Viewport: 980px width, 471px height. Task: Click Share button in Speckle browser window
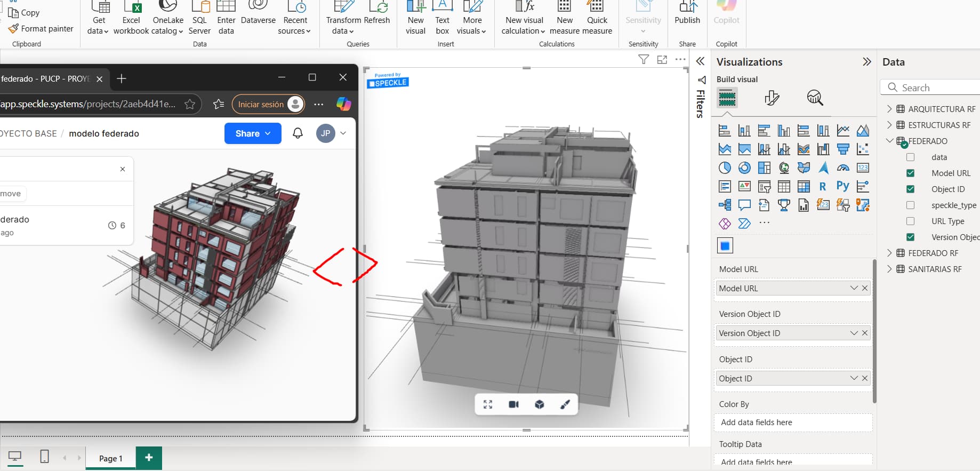[253, 133]
